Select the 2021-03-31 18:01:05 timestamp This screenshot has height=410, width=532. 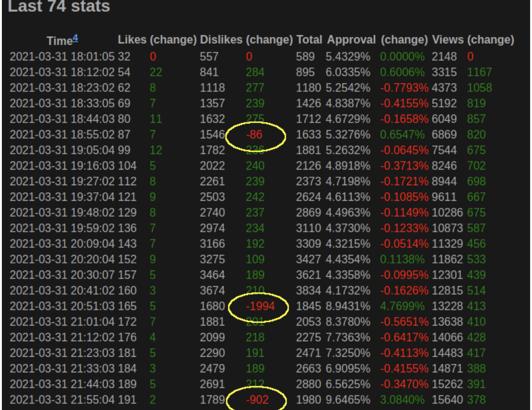click(62, 57)
